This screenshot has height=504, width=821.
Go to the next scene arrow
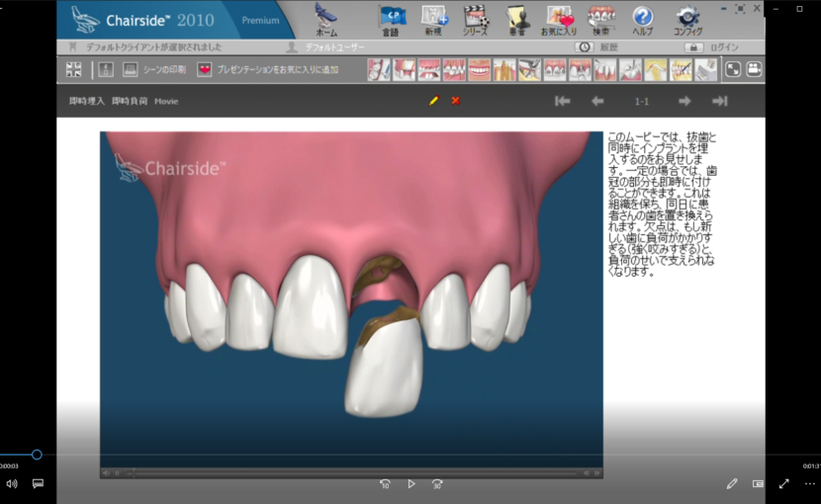pyautogui.click(x=684, y=101)
